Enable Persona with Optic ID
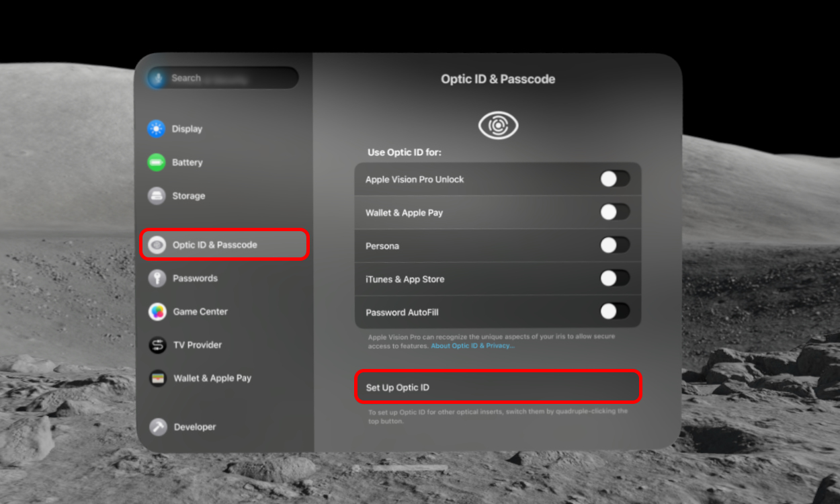840x504 pixels. 614,245
